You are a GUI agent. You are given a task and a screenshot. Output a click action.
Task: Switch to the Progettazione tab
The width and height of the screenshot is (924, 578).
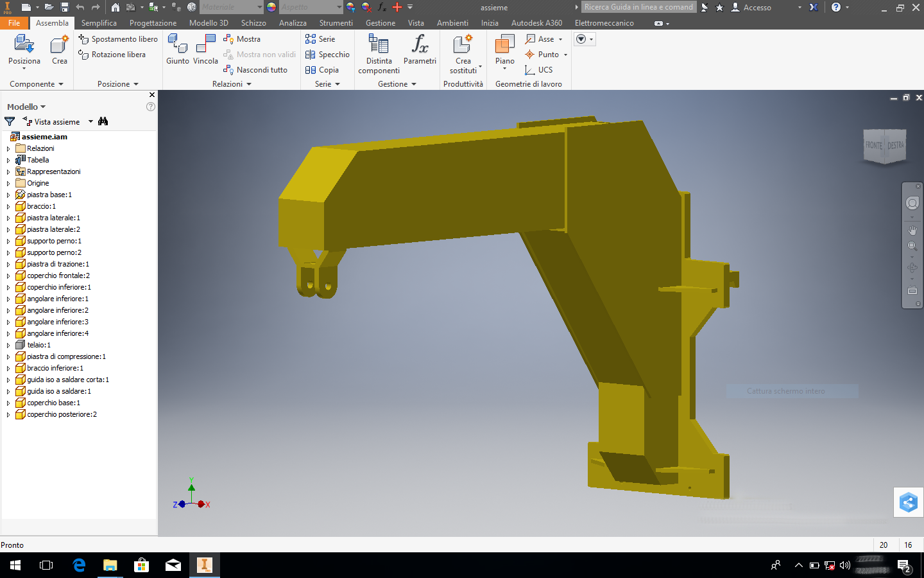point(153,22)
